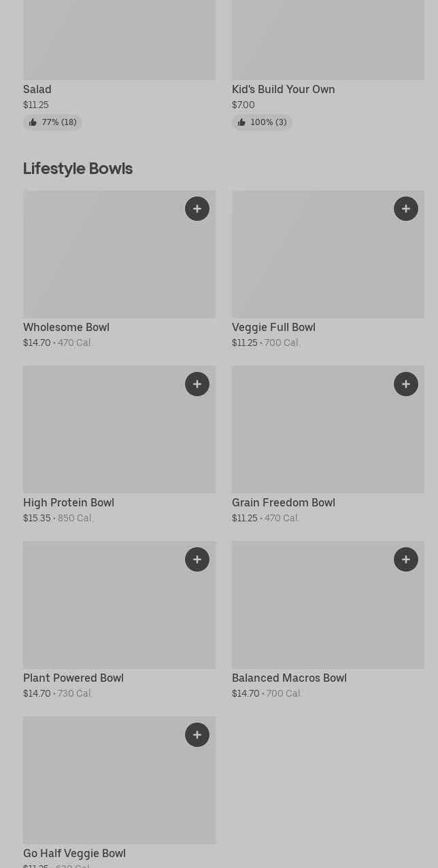Click the Lifestyle Bowls section heading

[x=78, y=169]
